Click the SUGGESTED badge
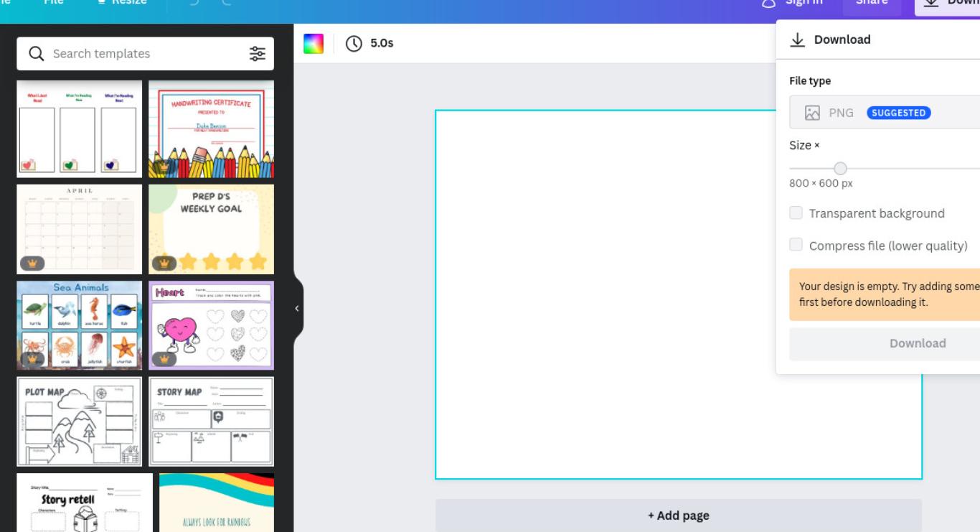Image resolution: width=980 pixels, height=532 pixels. (x=898, y=113)
